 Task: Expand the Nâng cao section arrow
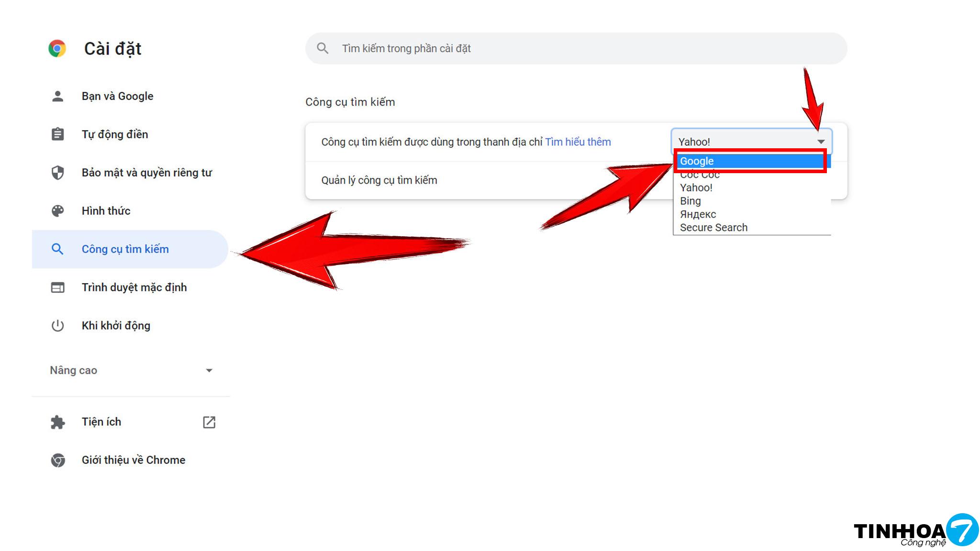click(209, 371)
